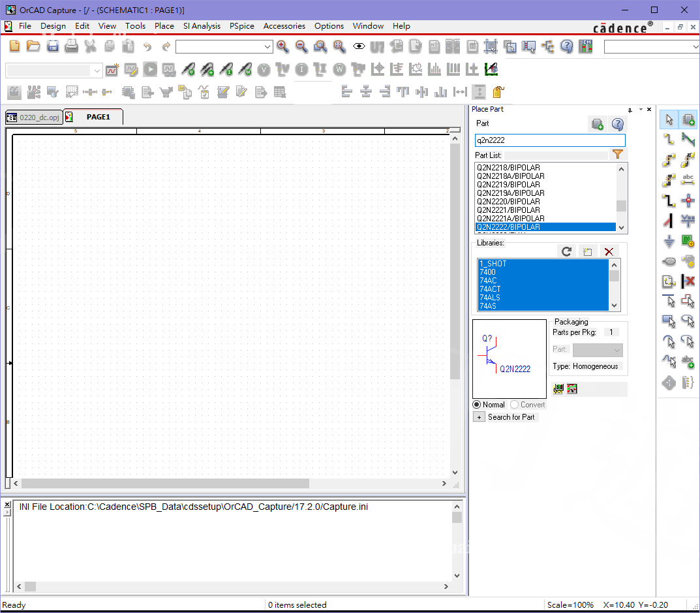Screen dimensions: 700x613
Task: Switch to the PAGE1 tab
Action: [x=94, y=117]
